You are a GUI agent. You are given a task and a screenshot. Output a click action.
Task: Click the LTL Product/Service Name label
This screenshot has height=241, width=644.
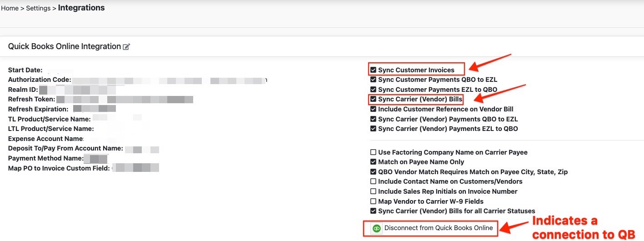click(x=51, y=129)
